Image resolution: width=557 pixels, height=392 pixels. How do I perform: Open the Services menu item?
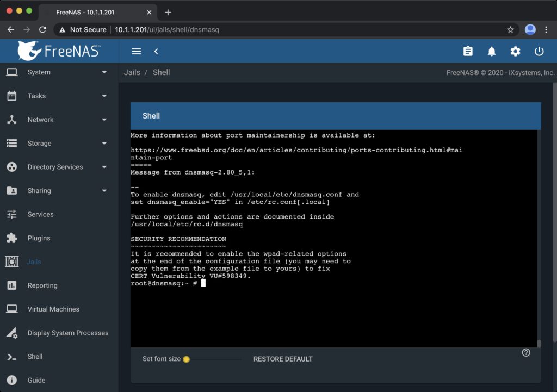pos(59,214)
